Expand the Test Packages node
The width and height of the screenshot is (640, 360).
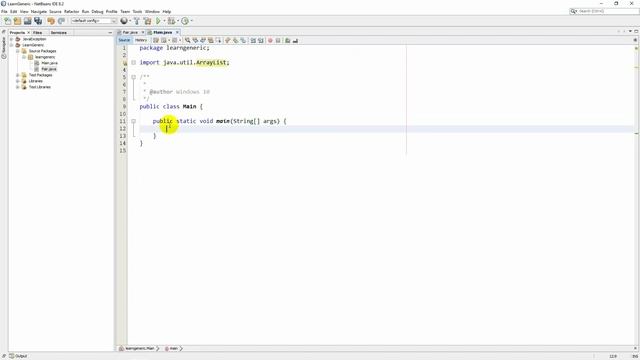(x=18, y=75)
